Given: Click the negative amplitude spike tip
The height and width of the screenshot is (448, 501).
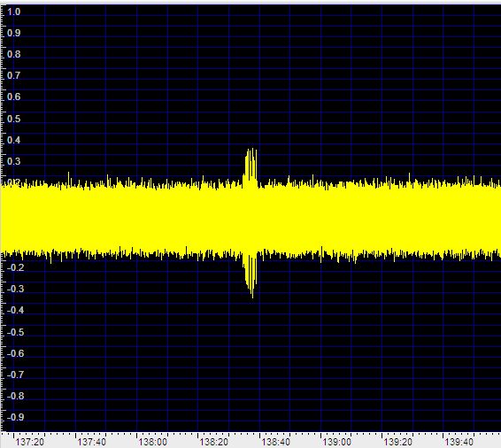Looking at the screenshot, I should pos(252,297).
